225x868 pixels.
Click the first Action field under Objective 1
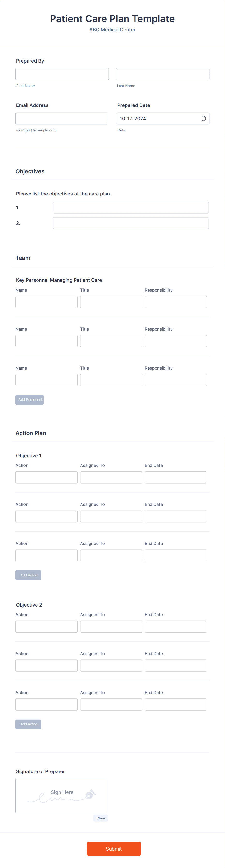coord(46,478)
